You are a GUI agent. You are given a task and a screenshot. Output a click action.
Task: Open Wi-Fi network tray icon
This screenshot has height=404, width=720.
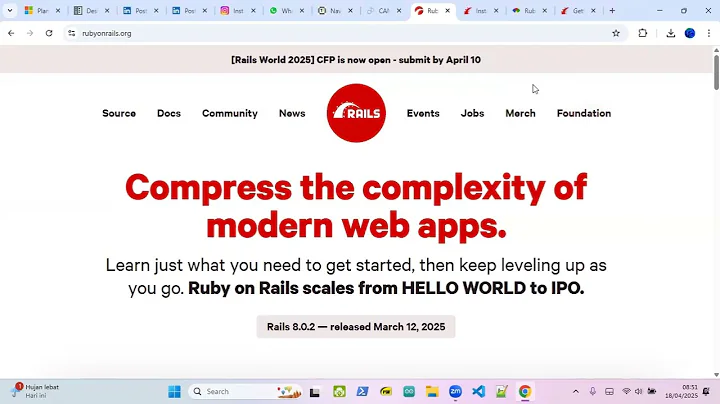pyautogui.click(x=626, y=392)
